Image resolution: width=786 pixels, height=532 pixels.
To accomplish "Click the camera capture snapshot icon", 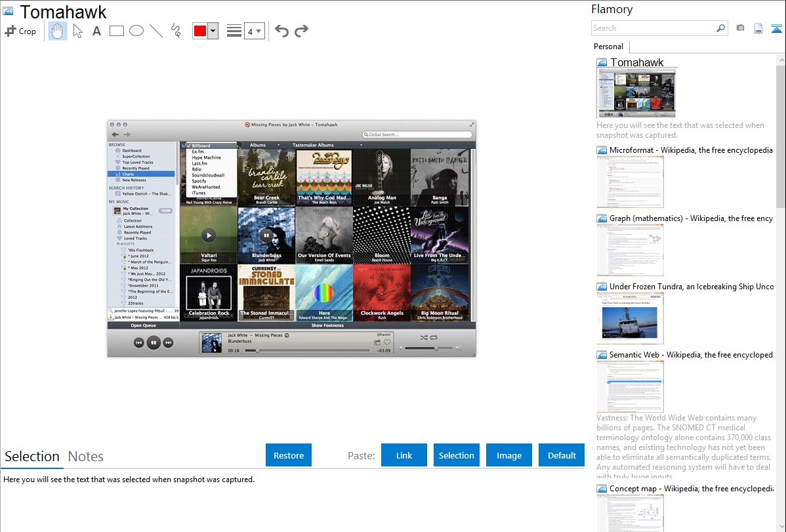I will click(740, 28).
